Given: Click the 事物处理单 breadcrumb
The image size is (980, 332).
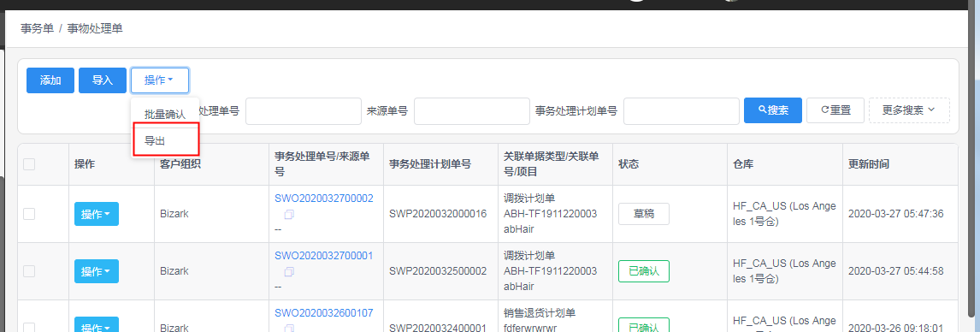Looking at the screenshot, I should pyautogui.click(x=95, y=29).
